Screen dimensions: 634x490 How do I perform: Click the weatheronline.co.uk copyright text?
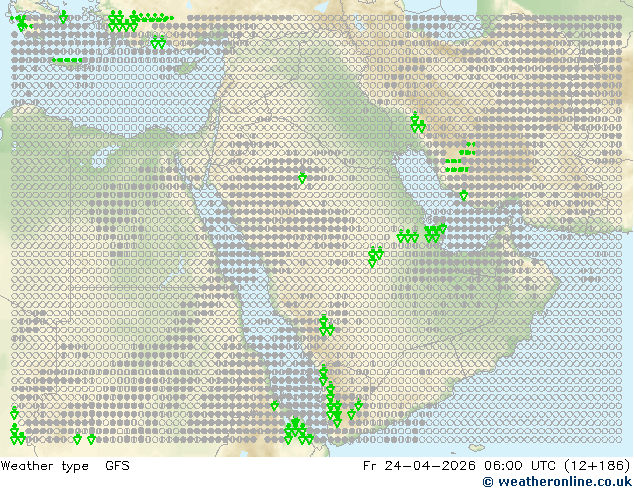pos(558,482)
